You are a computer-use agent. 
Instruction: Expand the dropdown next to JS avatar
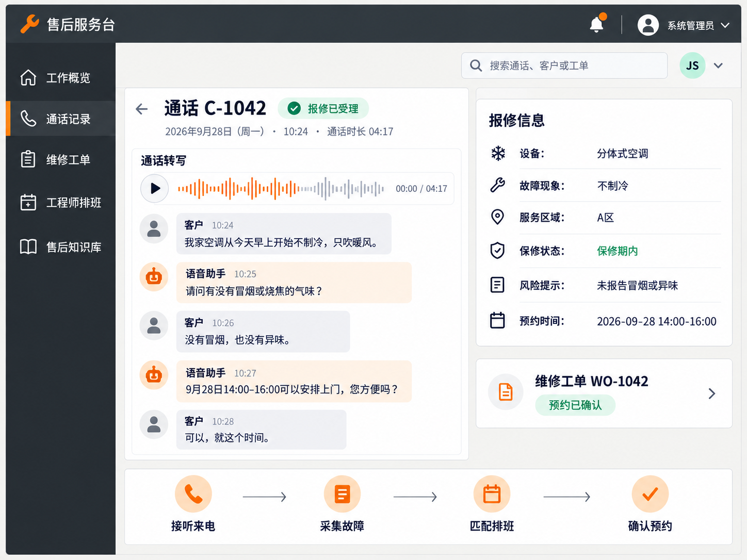[x=718, y=65]
